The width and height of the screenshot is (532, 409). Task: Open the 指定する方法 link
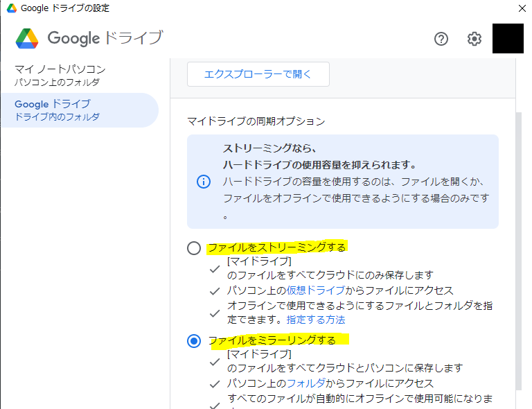click(316, 320)
